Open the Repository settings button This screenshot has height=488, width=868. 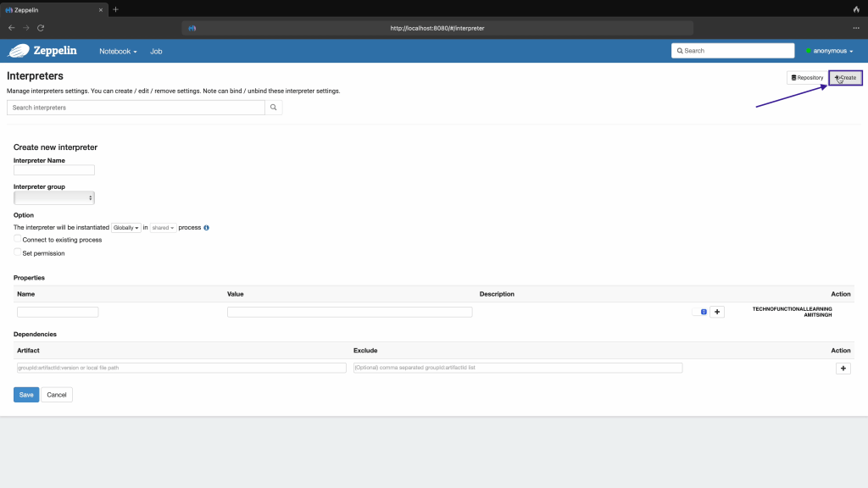(x=806, y=78)
